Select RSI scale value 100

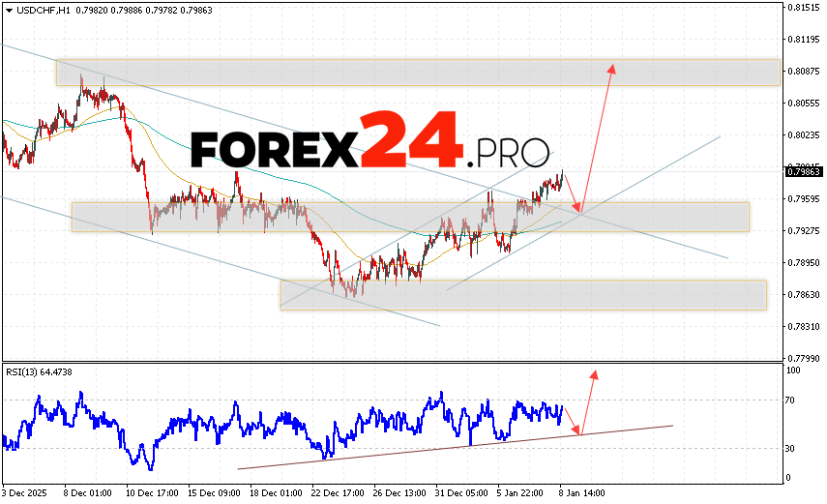(793, 371)
